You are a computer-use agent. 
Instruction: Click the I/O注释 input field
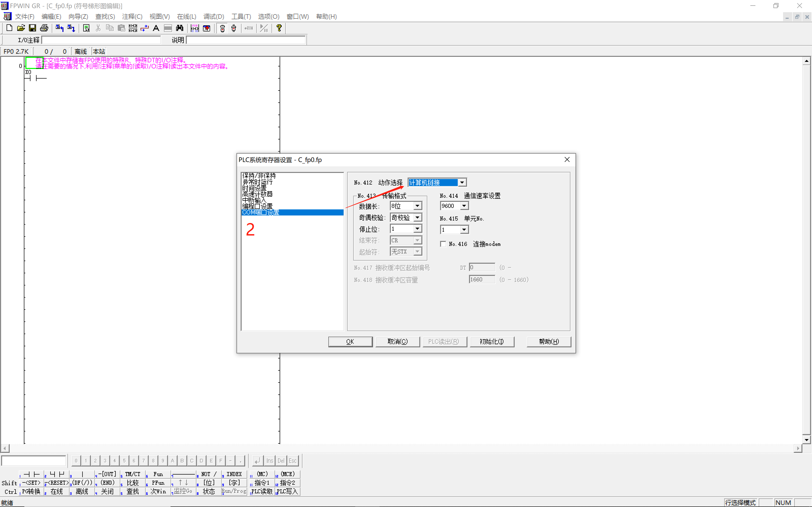(101, 40)
